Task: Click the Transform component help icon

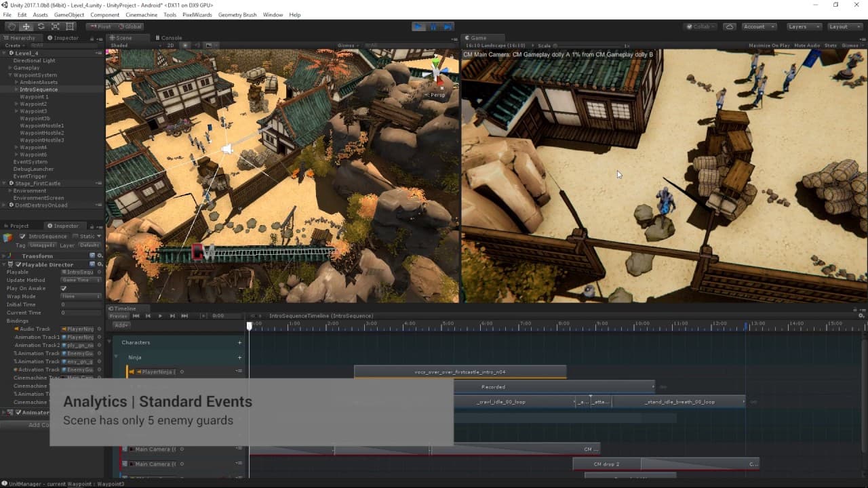Action: click(x=92, y=256)
